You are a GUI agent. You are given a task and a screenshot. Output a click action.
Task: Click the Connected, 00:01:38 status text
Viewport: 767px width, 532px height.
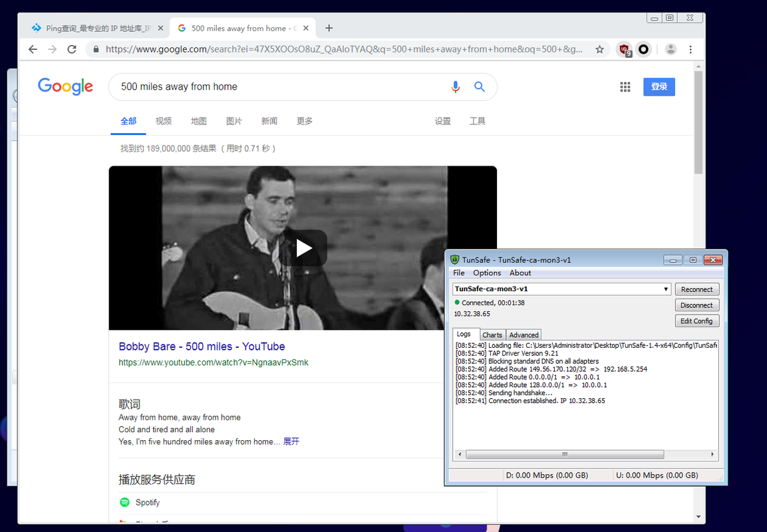pyautogui.click(x=492, y=303)
